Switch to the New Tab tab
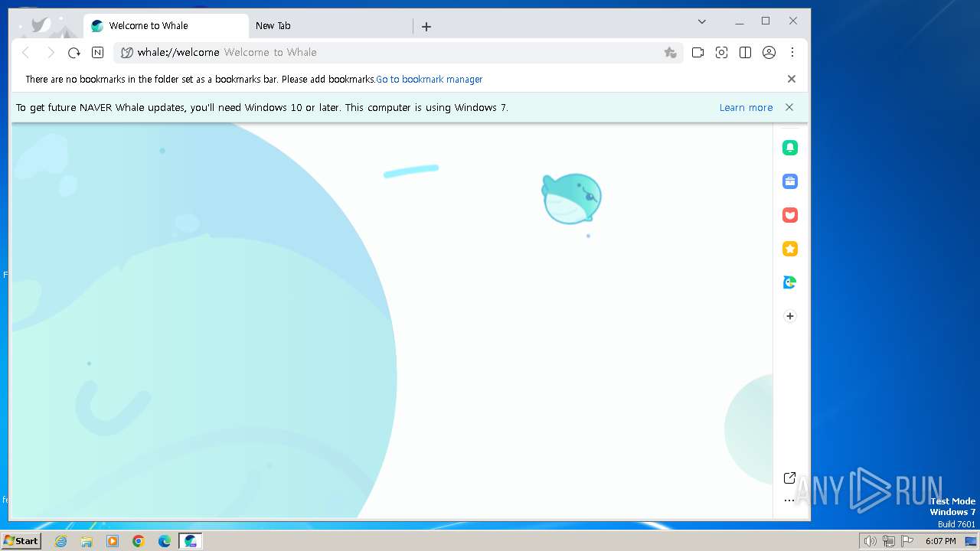 (329, 26)
